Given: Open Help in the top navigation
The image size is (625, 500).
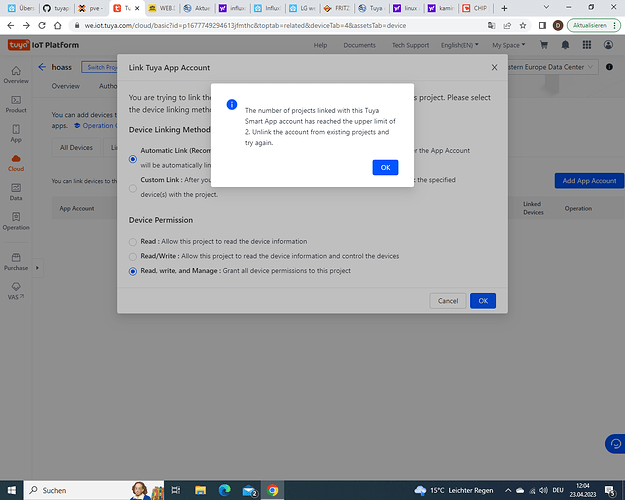Looking at the screenshot, I should click(320, 45).
